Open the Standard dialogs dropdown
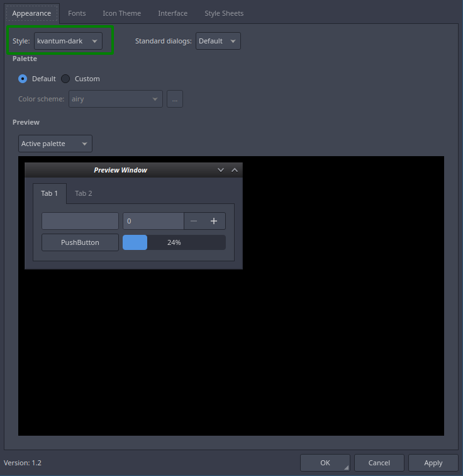 218,41
